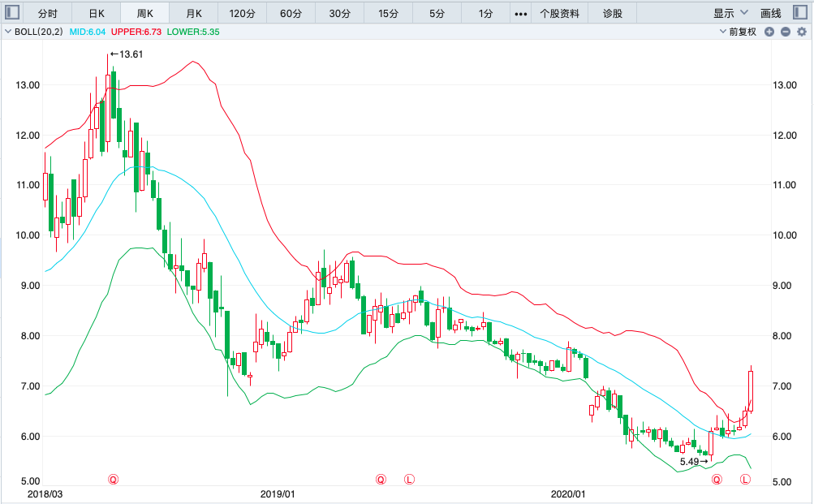
Task: Toggle the right sidebar panel icon
Action: 800,13
